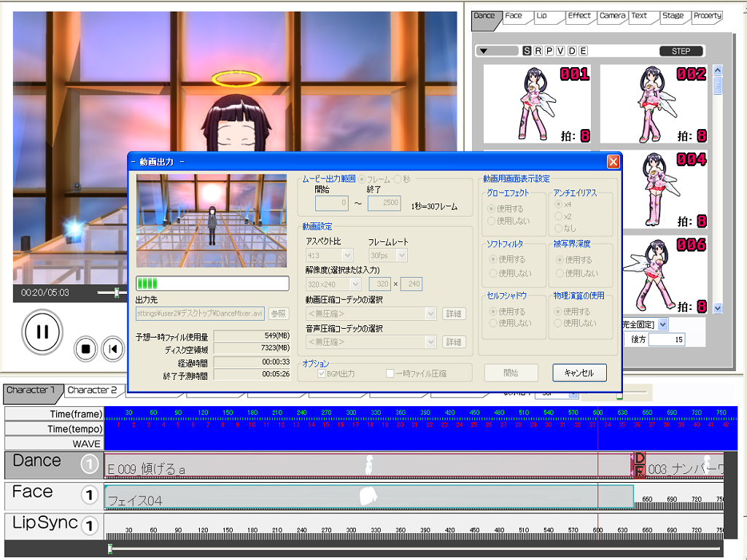Enable the BGM出力 checkbox
The width and height of the screenshot is (747, 560).
point(322,374)
